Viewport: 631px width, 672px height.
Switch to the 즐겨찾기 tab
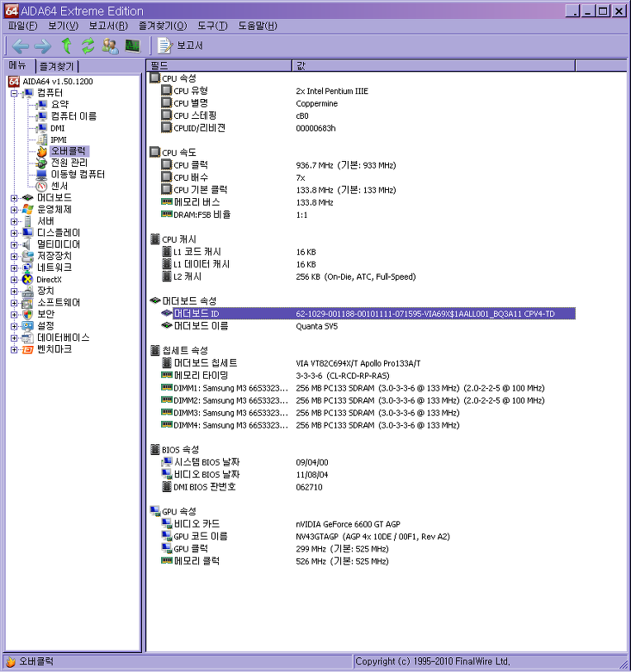pyautogui.click(x=57, y=66)
